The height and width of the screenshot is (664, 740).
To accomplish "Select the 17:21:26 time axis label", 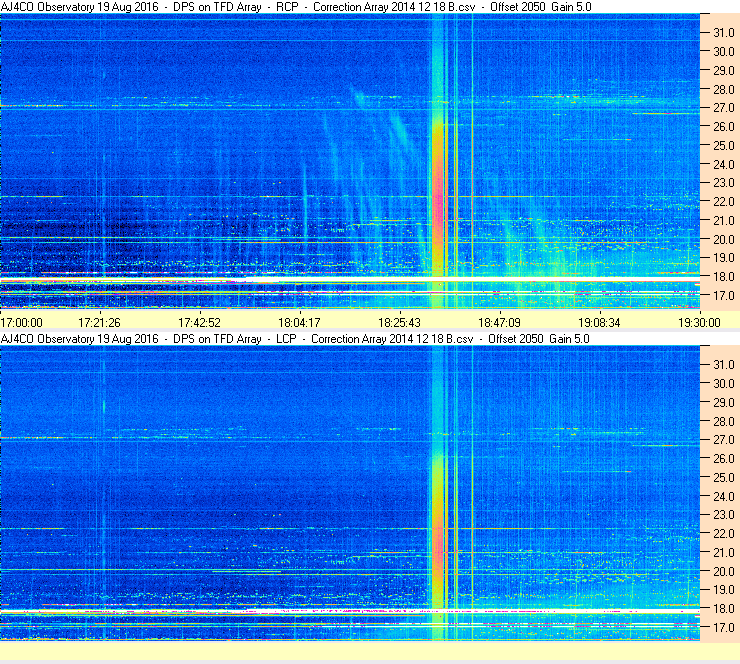I will 99,323.
